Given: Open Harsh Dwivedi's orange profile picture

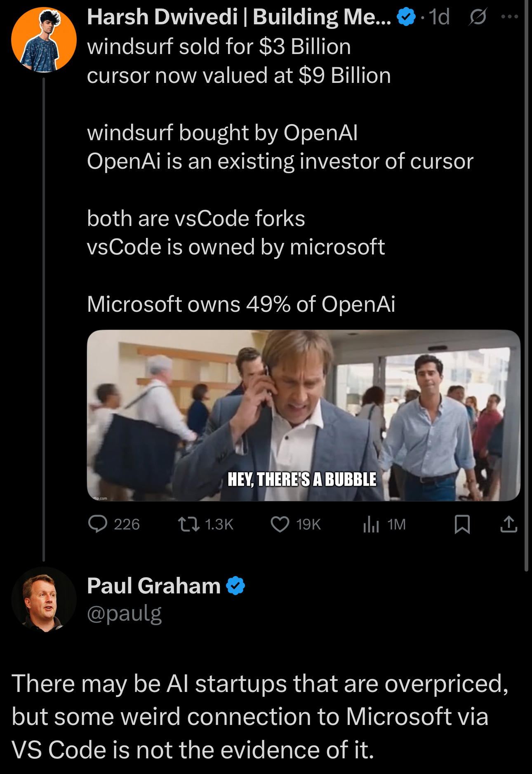Looking at the screenshot, I should pos(44,40).
